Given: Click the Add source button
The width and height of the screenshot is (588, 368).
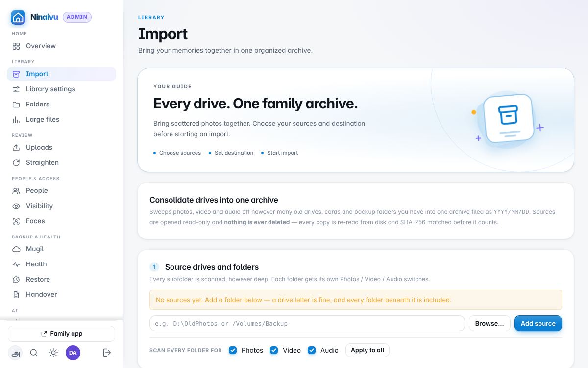Looking at the screenshot, I should (x=538, y=323).
